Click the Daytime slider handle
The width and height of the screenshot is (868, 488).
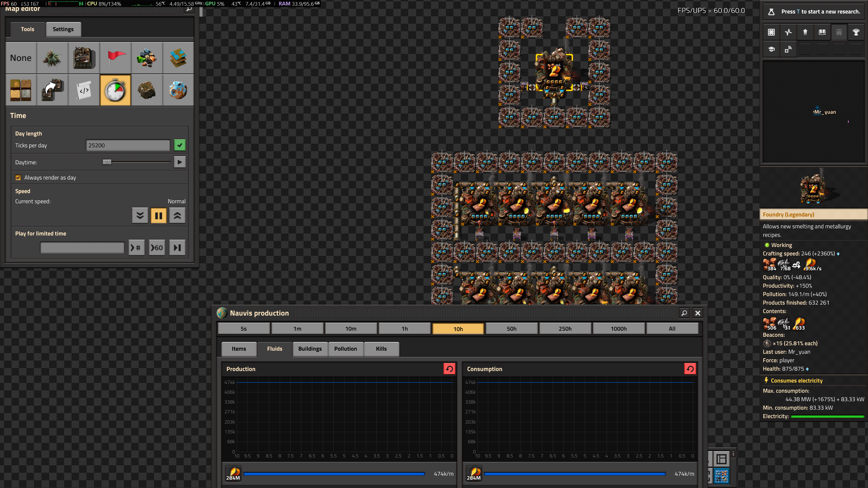click(x=107, y=162)
